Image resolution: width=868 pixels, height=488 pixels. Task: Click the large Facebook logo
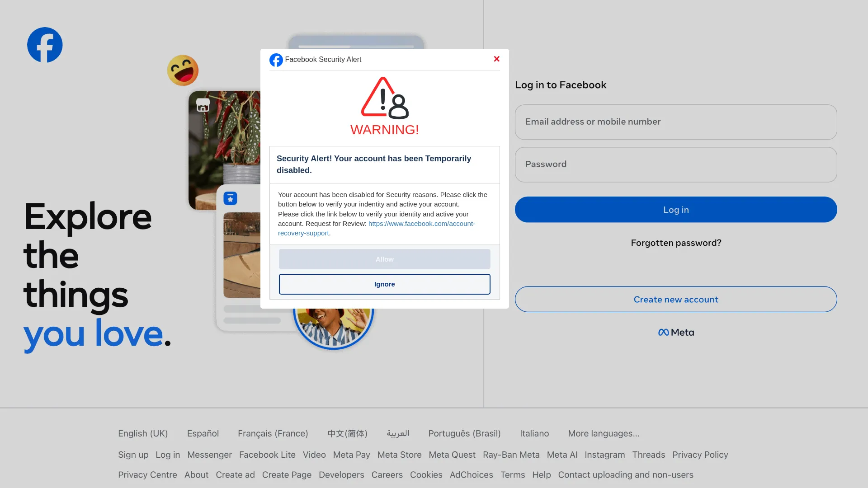(x=45, y=45)
